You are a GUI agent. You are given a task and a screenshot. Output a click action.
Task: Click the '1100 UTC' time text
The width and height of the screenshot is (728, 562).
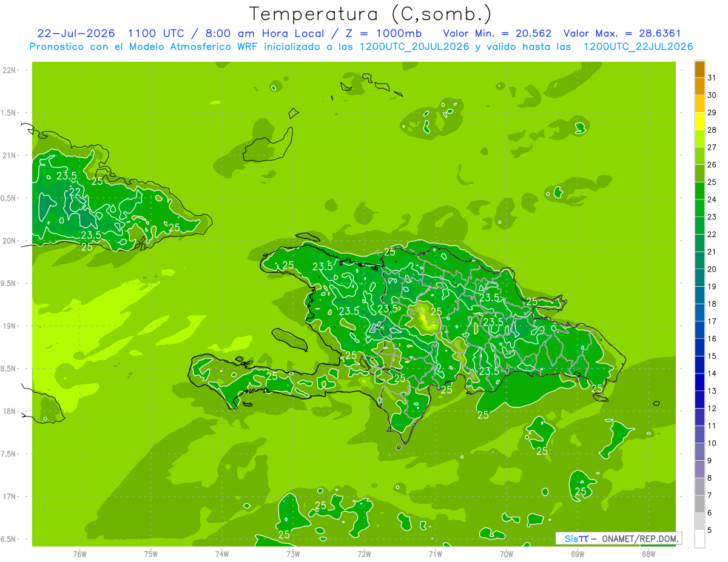click(156, 33)
